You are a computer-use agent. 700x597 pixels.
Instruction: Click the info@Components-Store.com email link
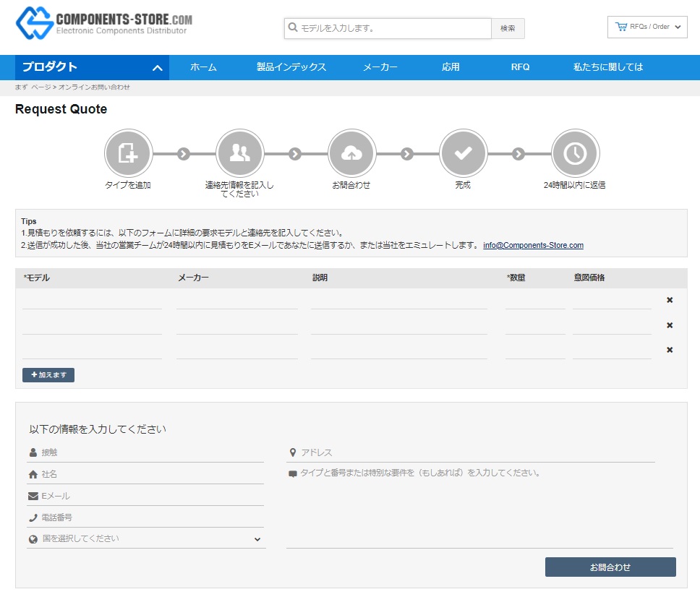point(533,245)
